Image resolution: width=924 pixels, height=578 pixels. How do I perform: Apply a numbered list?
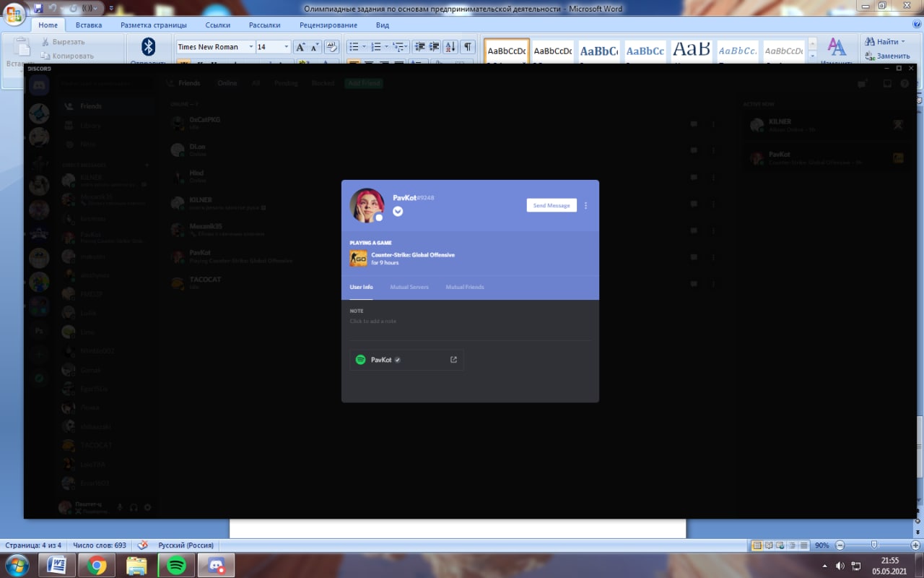click(x=376, y=47)
